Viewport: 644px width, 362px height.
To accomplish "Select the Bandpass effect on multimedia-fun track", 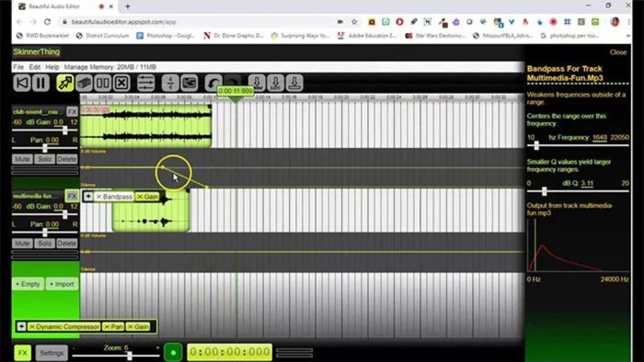I will click(x=117, y=197).
